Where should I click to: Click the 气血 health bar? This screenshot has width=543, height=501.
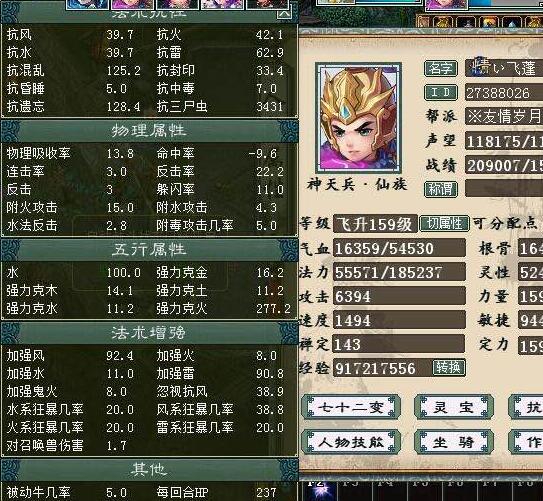399,248
